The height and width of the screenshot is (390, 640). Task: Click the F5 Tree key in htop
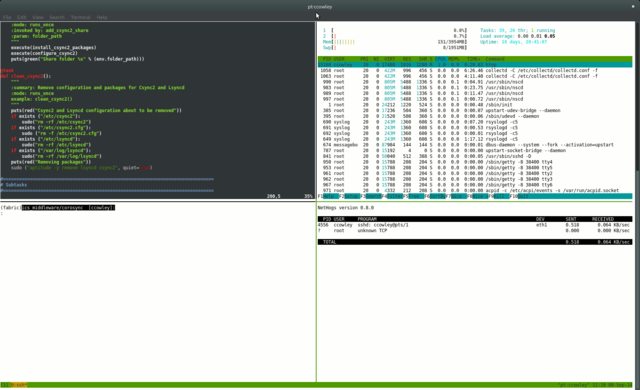point(413,196)
